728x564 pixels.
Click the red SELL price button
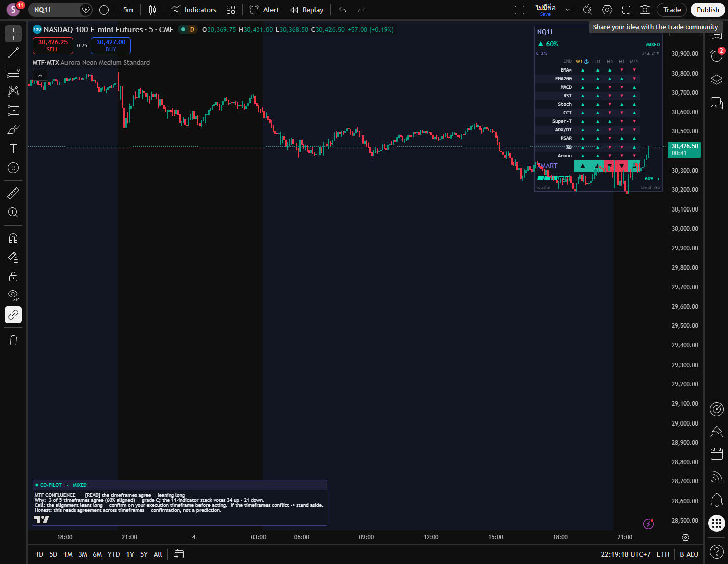pos(53,46)
